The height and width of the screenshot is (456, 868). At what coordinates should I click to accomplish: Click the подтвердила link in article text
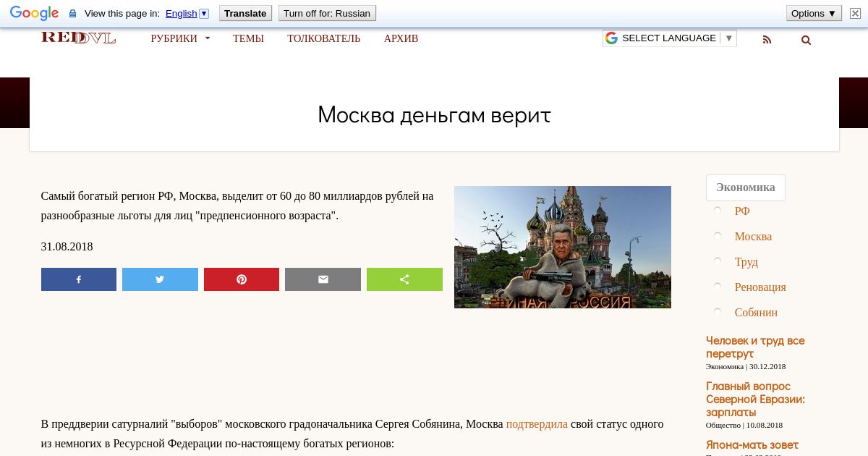[537, 424]
